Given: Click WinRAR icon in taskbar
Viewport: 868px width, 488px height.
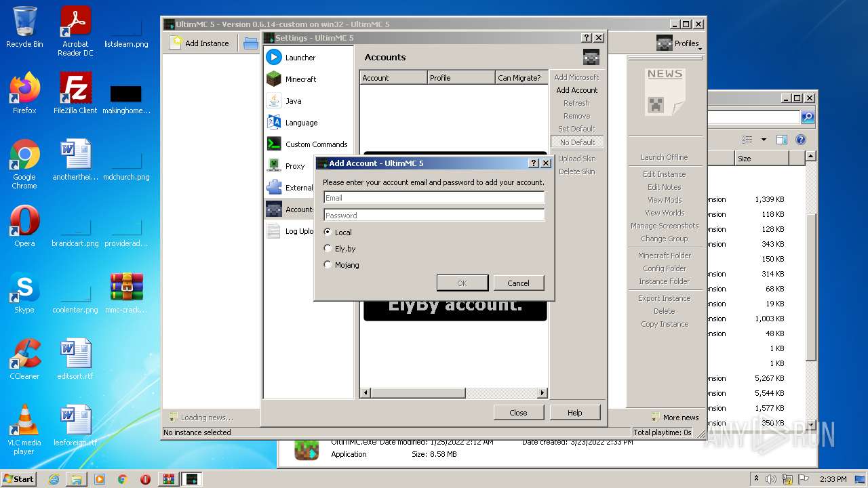Looking at the screenshot, I should coord(168,479).
